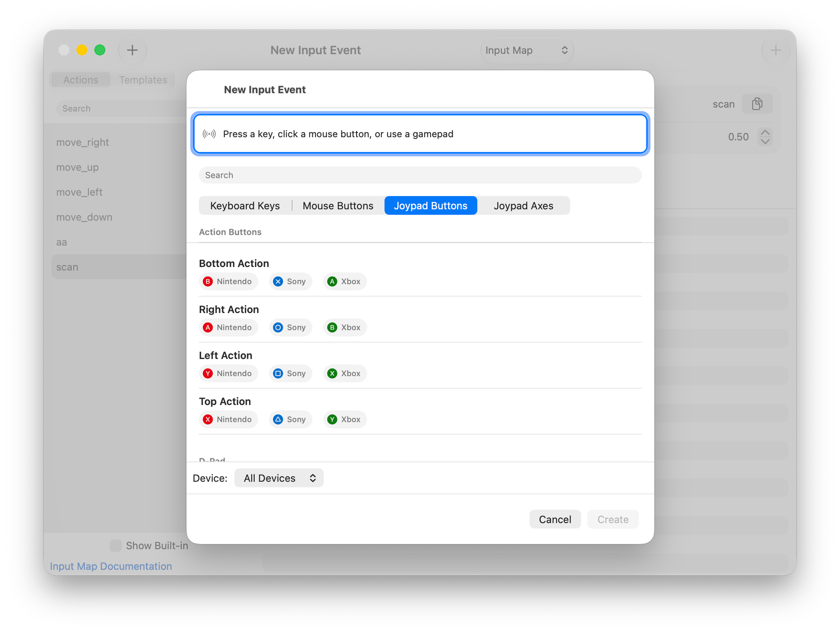This screenshot has width=840, height=633.
Task: Open the Templates tab in sidebar
Action: [143, 80]
